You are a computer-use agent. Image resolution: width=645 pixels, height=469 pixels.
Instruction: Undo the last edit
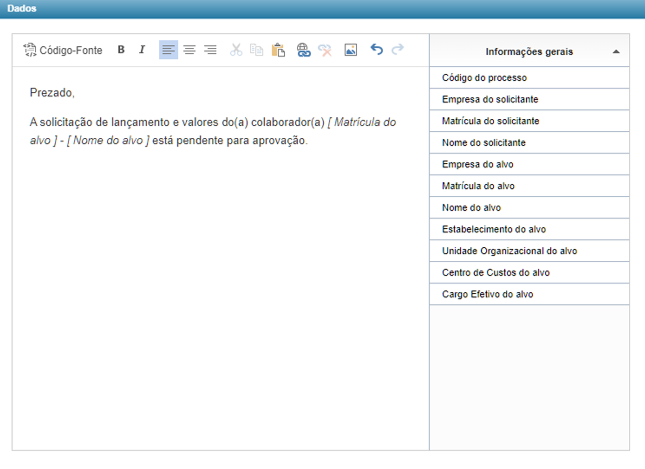tap(376, 50)
